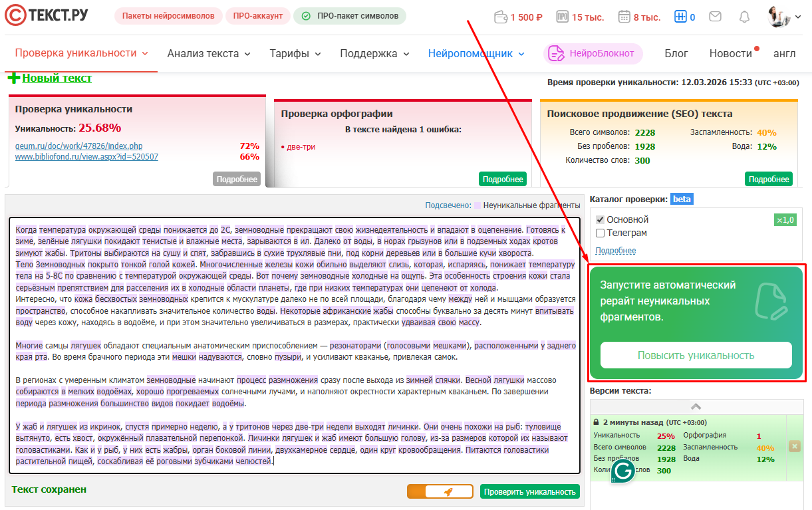The image size is (812, 510).
Task: Expand the Проверка уникальности menu
Action: point(81,53)
